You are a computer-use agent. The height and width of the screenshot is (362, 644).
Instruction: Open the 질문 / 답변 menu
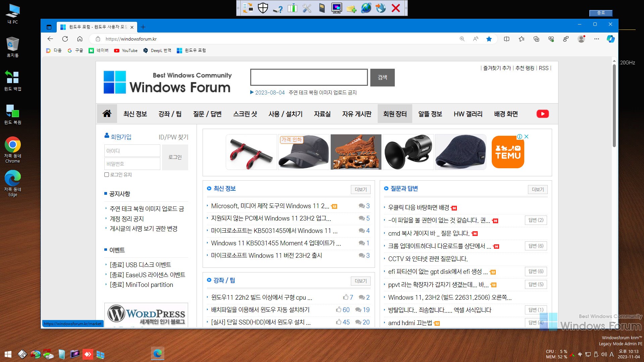(207, 114)
